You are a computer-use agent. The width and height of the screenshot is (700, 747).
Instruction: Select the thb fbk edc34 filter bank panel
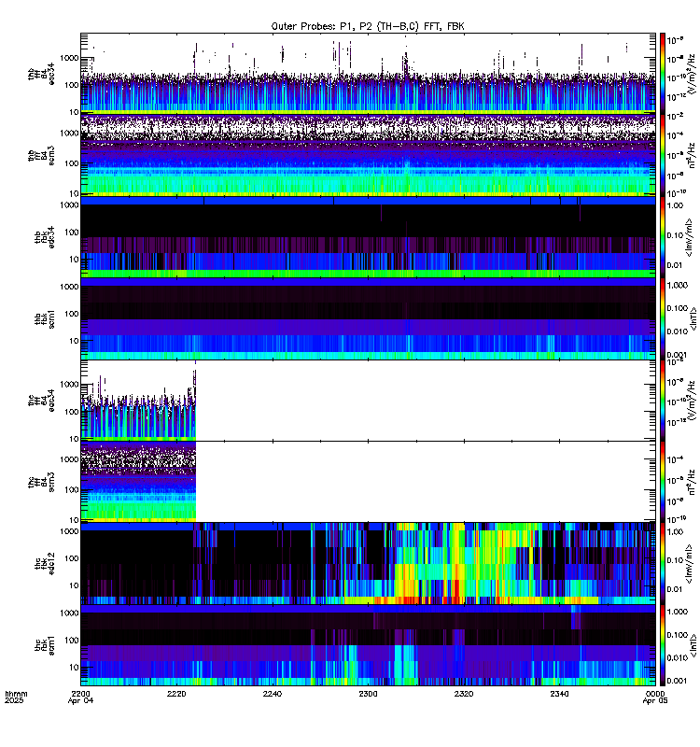368,237
